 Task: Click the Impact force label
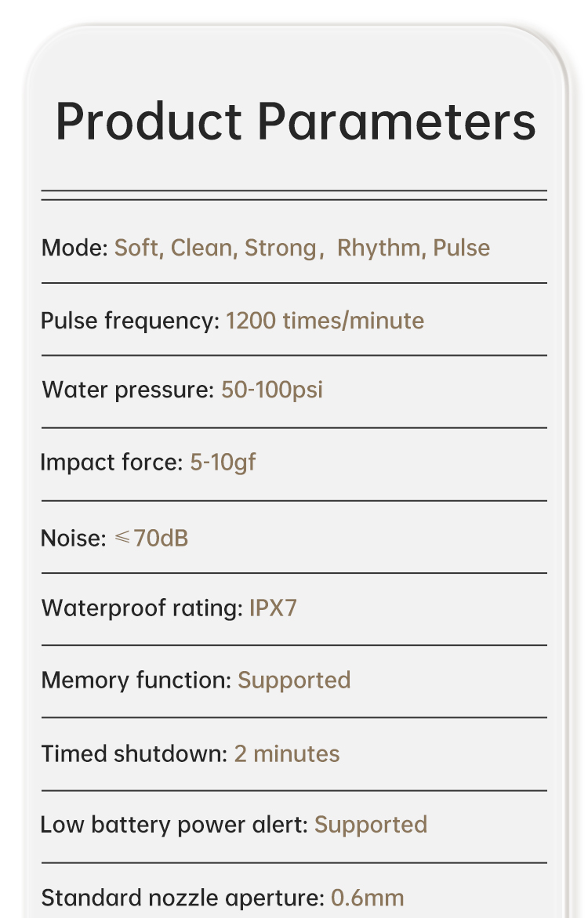pos(111,463)
